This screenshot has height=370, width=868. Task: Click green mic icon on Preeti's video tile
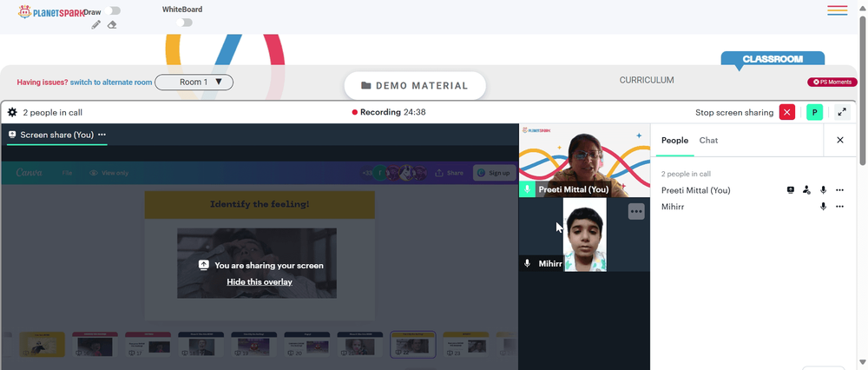coord(527,189)
